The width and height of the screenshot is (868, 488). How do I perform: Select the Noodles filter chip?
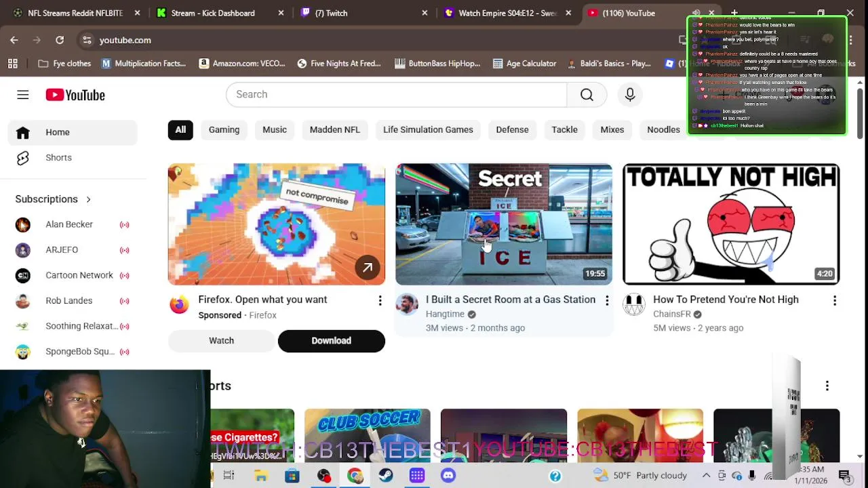click(x=663, y=130)
